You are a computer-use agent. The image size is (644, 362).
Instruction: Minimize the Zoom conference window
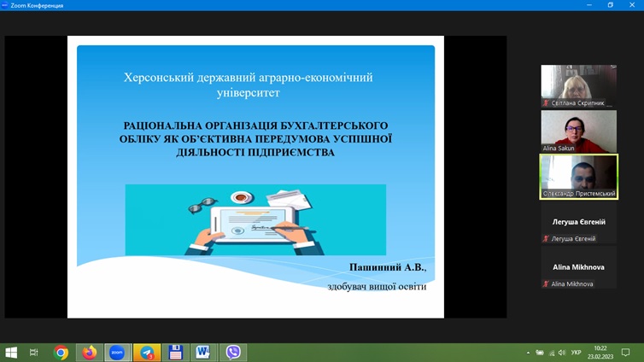tap(589, 5)
